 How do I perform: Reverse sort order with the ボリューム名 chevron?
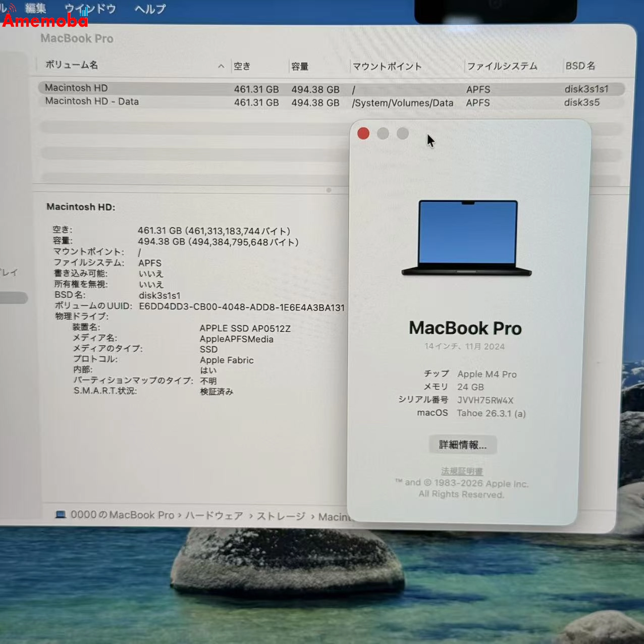[x=221, y=66]
